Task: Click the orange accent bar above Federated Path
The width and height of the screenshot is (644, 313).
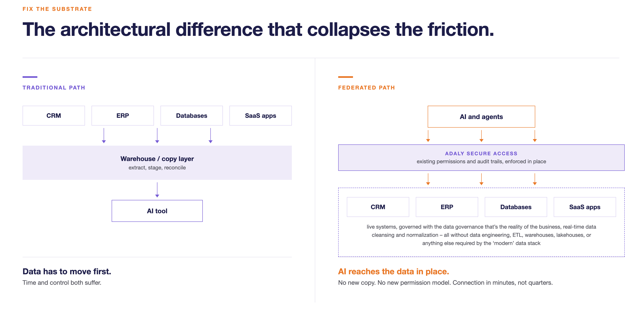Action: [x=346, y=77]
